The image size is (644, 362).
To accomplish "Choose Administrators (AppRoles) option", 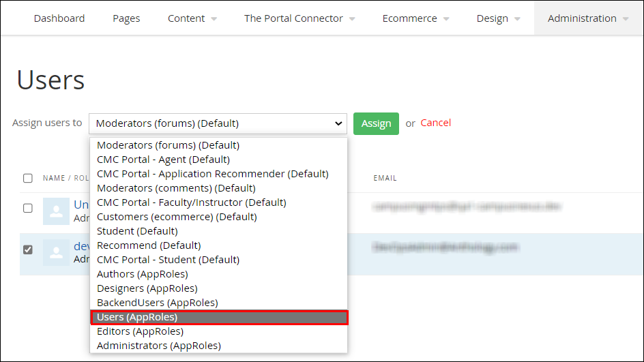I will click(x=159, y=346).
